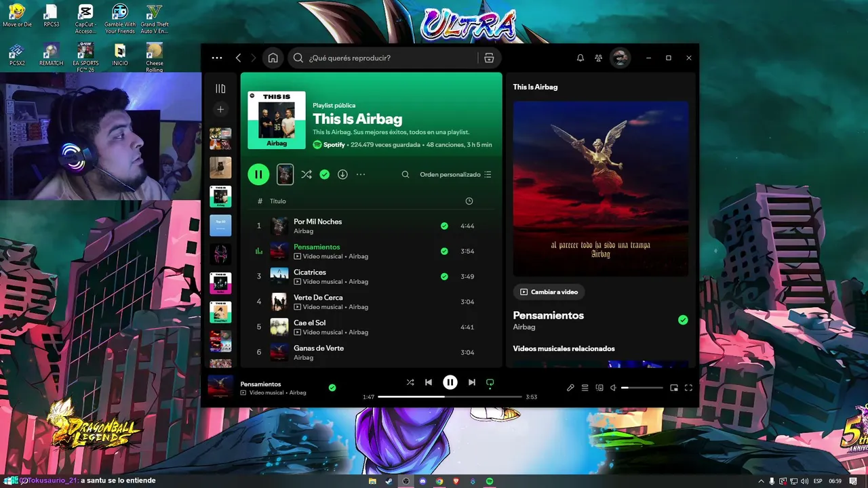The height and width of the screenshot is (488, 868).
Task: Open the mini player
Action: [x=674, y=388]
